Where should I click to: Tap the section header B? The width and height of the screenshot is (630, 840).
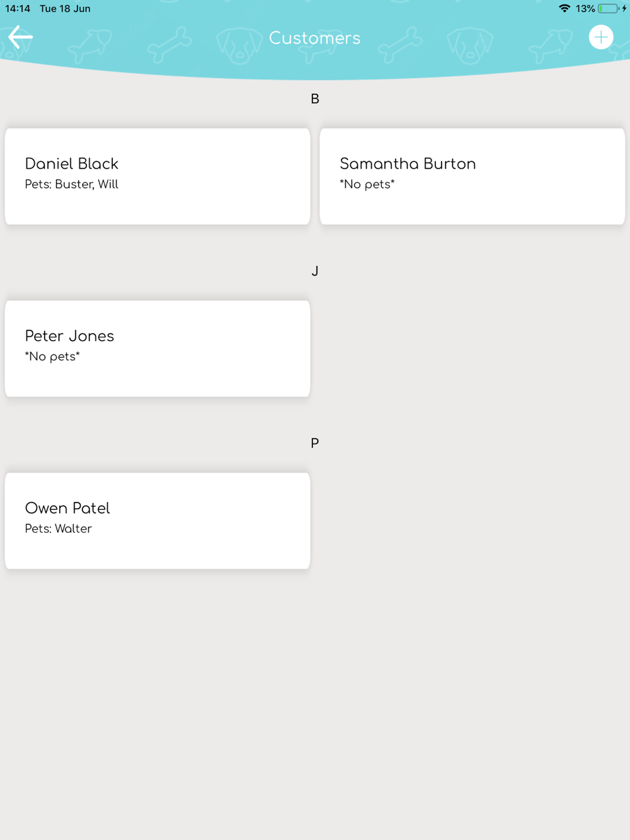[x=315, y=99]
